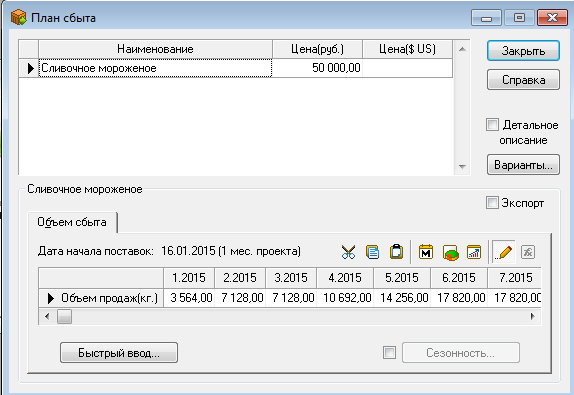Minimize the План сбыта window
This screenshot has height=395, width=574.
click(x=486, y=18)
